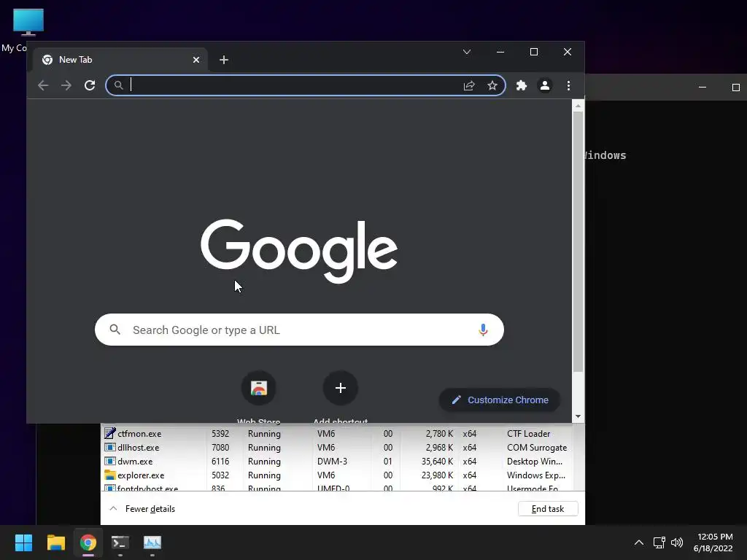The image size is (747, 560).
Task: Open a new tab with the plus button
Action: (x=224, y=60)
